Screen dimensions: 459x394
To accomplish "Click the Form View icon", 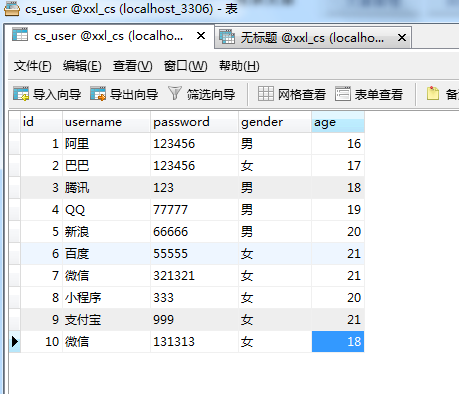I will coord(343,94).
